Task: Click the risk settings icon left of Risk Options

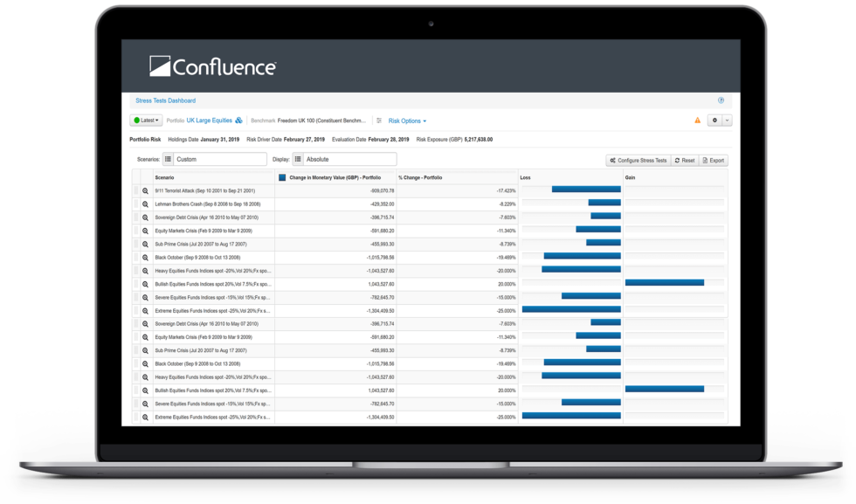Action: coord(378,121)
